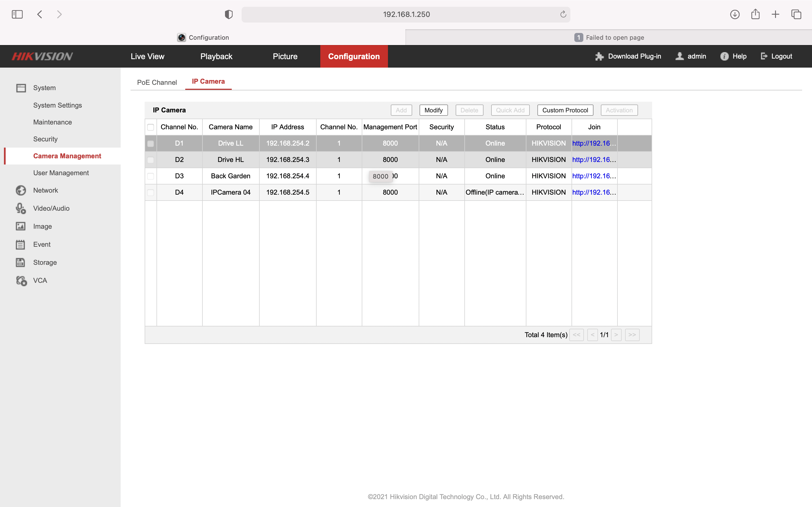Click the System sidebar icon
Image resolution: width=812 pixels, height=507 pixels.
point(21,88)
